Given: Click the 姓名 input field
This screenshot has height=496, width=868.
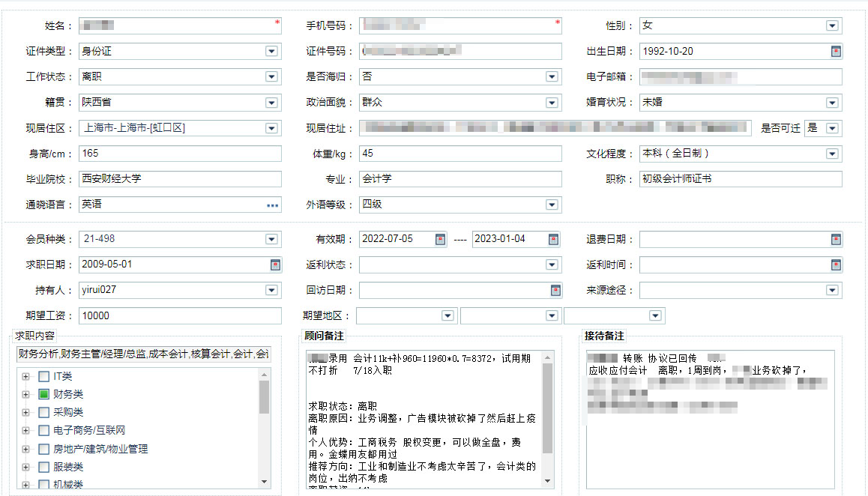Looking at the screenshot, I should tap(180, 25).
